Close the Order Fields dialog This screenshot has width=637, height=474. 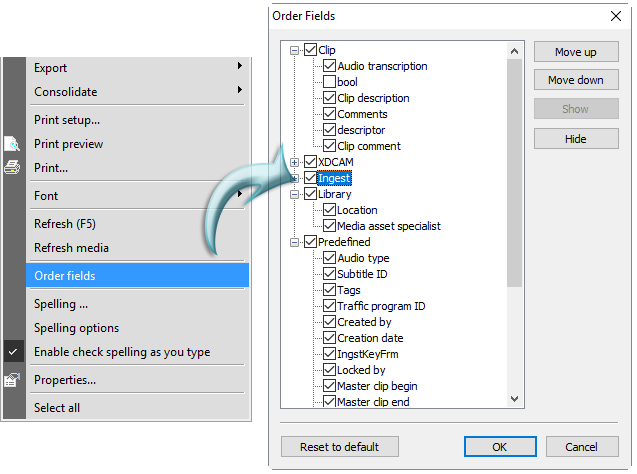coord(615,16)
